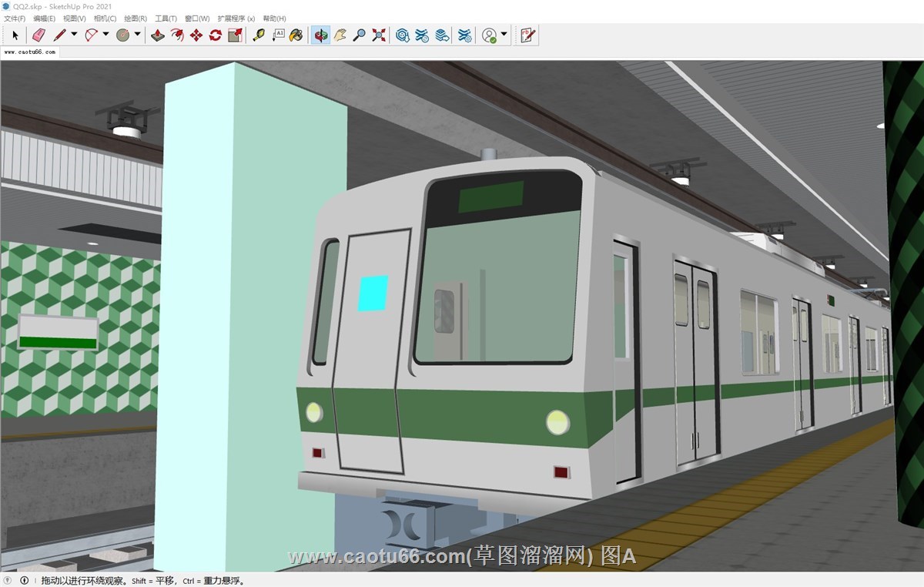Open the 相机(C) menu

click(x=105, y=18)
